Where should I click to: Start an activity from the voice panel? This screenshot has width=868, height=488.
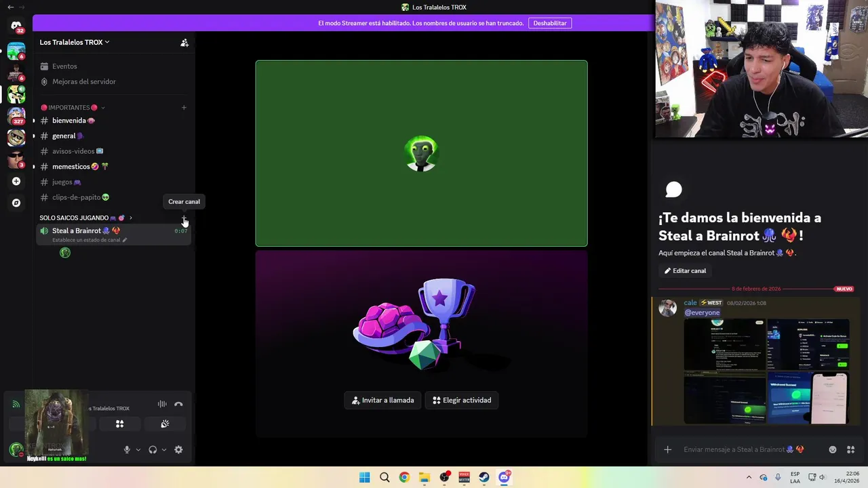(x=119, y=424)
